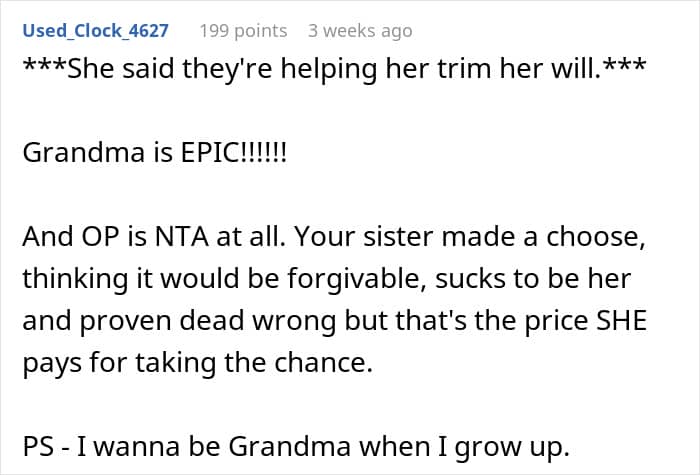The height and width of the screenshot is (475, 700).
Task: Click the Grandma is EPIC line
Action: click(x=154, y=153)
